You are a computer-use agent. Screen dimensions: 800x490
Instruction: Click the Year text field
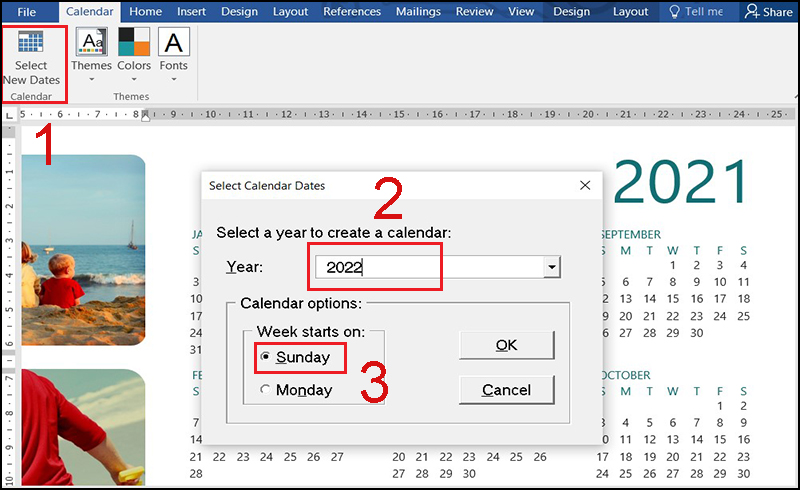(x=427, y=268)
